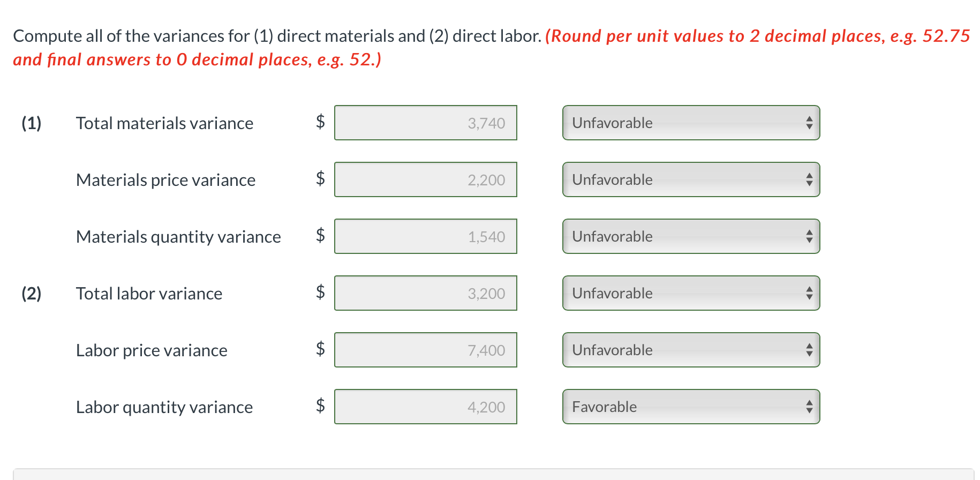Click the Total labor variance amount field

point(426,293)
